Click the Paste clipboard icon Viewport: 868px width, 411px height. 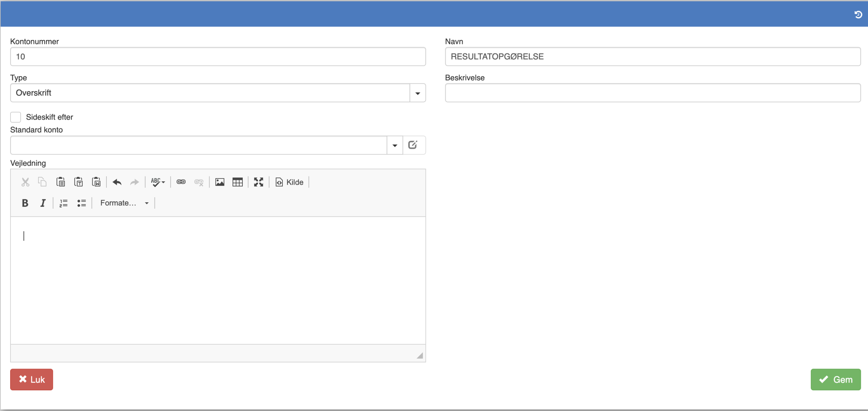(x=61, y=182)
